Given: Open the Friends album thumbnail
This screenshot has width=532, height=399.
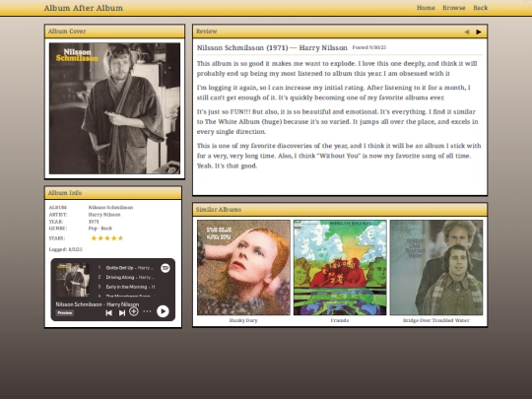Looking at the screenshot, I should pyautogui.click(x=340, y=267).
